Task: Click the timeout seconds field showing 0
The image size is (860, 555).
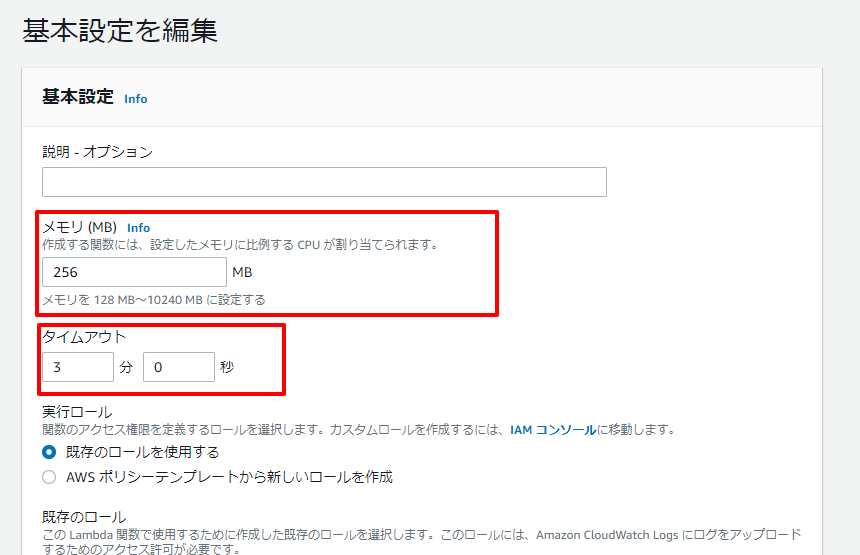Action: pos(179,367)
